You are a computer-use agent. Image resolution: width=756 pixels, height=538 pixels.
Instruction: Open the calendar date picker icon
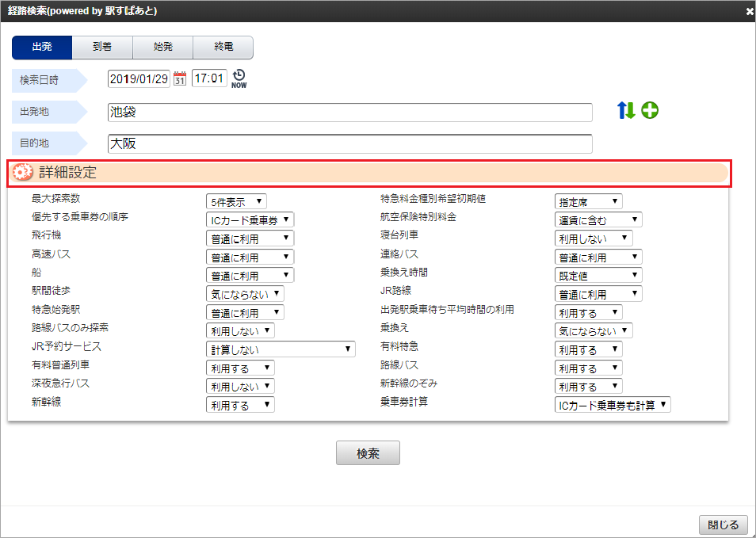[180, 78]
